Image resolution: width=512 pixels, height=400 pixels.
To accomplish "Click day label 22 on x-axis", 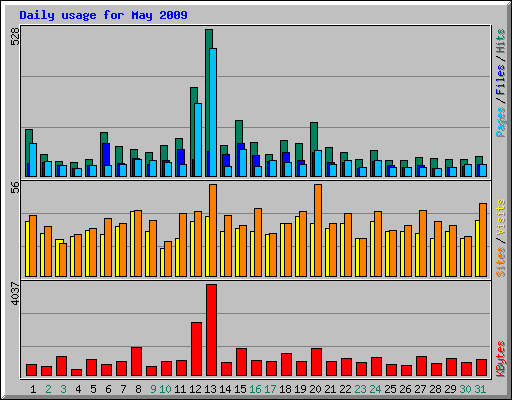I will (345, 389).
